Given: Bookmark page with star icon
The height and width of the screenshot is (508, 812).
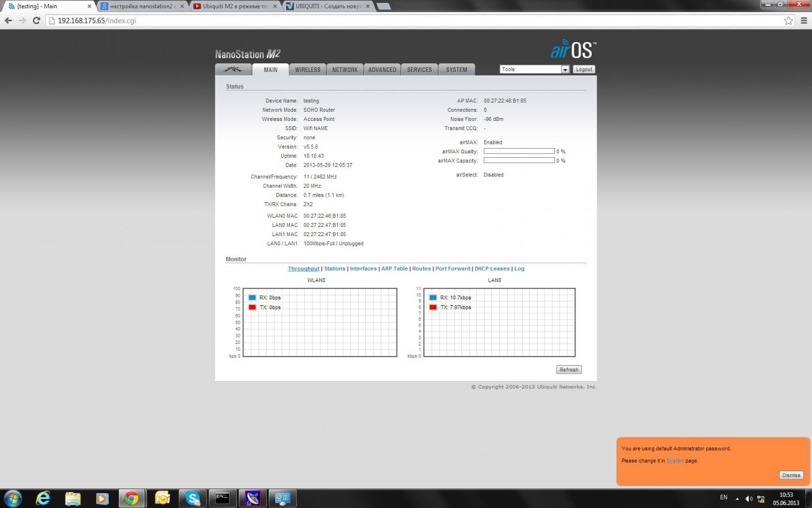Looking at the screenshot, I should click(x=788, y=21).
